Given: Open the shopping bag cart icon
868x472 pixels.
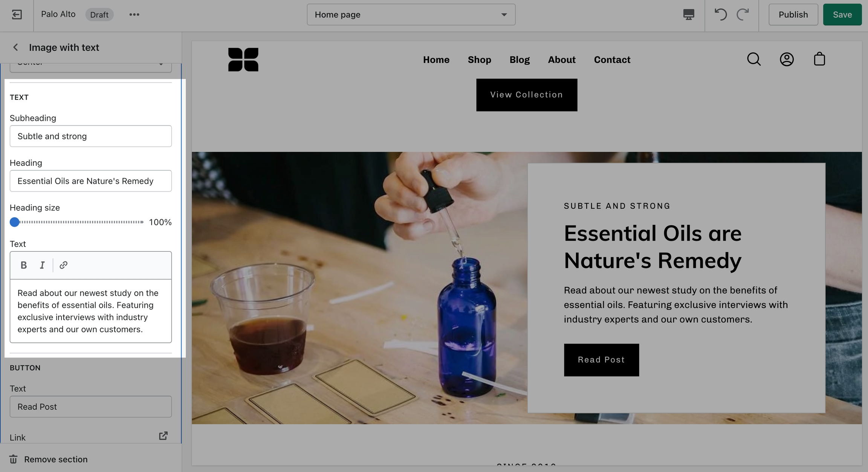Looking at the screenshot, I should (x=819, y=60).
